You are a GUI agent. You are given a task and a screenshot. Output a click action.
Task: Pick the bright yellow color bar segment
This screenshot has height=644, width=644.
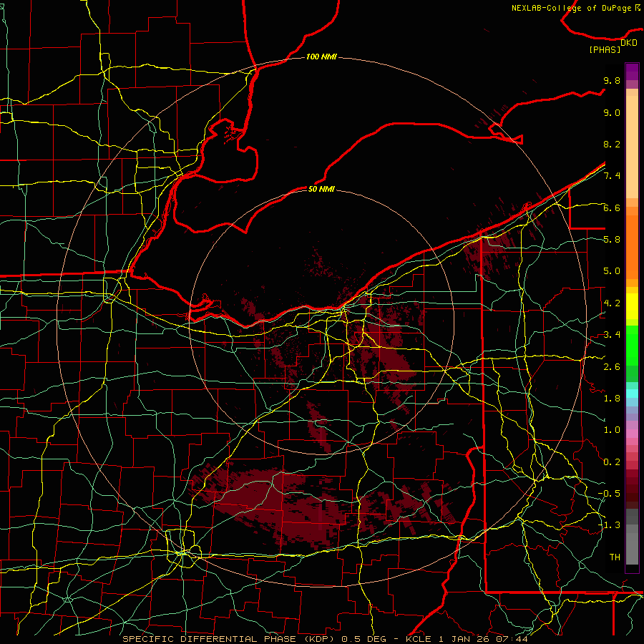(632, 306)
